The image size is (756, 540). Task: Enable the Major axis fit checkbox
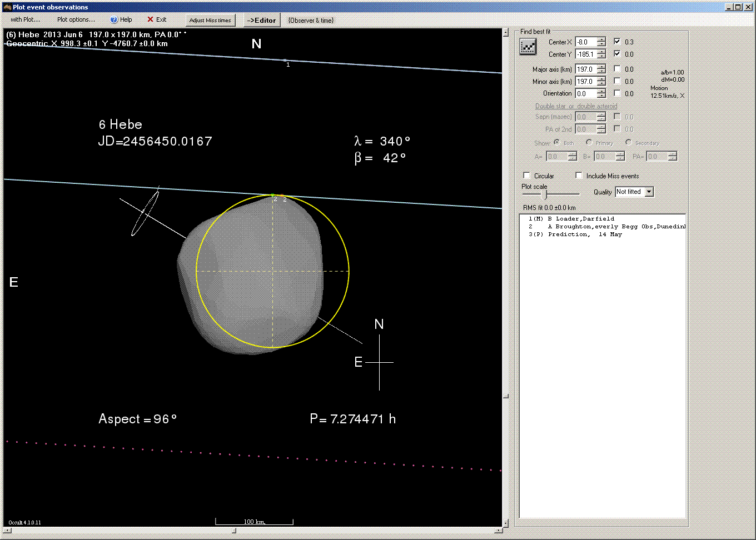tap(617, 68)
